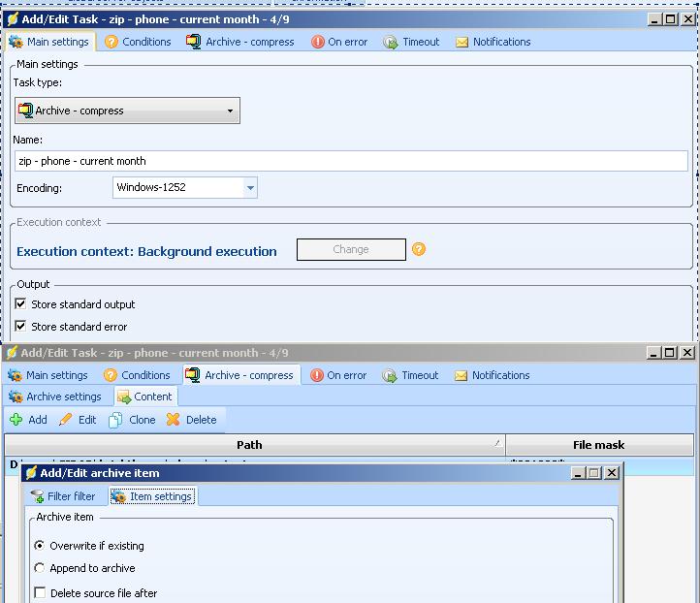This screenshot has width=700, height=603.
Task: Enable Delete source file after
Action: coord(40,593)
